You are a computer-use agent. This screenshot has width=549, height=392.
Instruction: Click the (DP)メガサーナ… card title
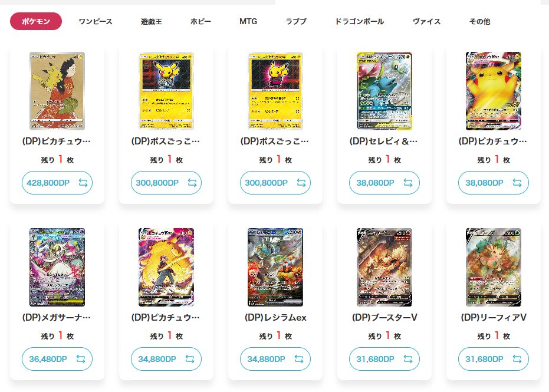tap(57, 318)
